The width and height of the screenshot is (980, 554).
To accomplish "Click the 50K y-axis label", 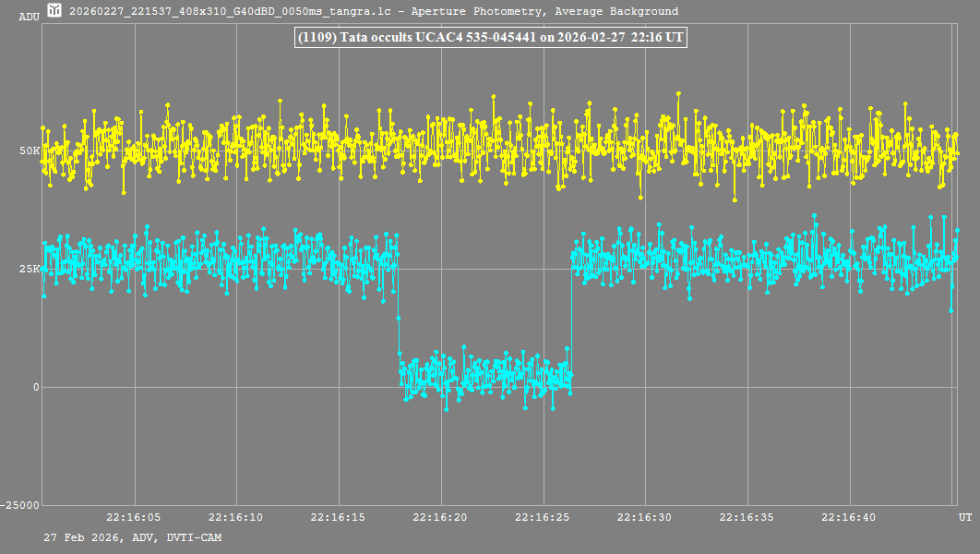I will coord(30,151).
